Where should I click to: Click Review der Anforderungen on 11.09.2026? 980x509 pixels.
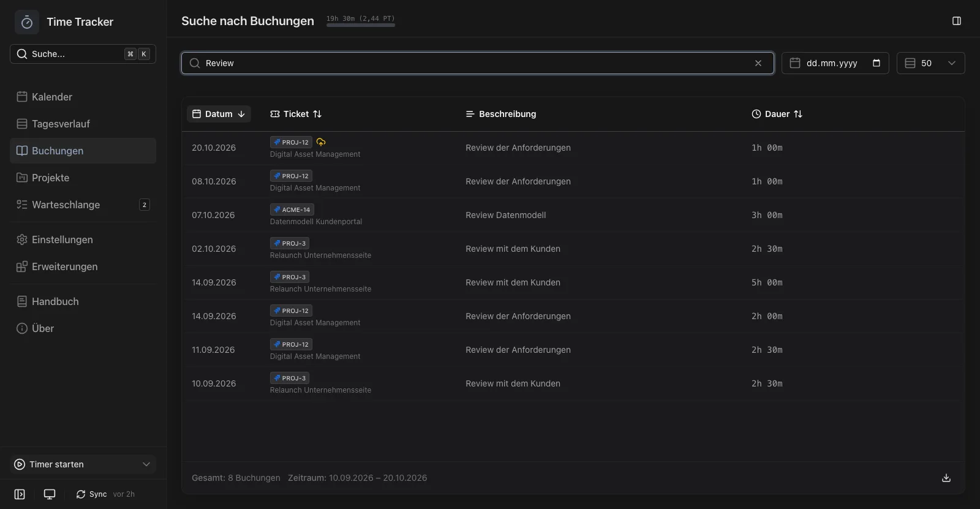pos(518,350)
